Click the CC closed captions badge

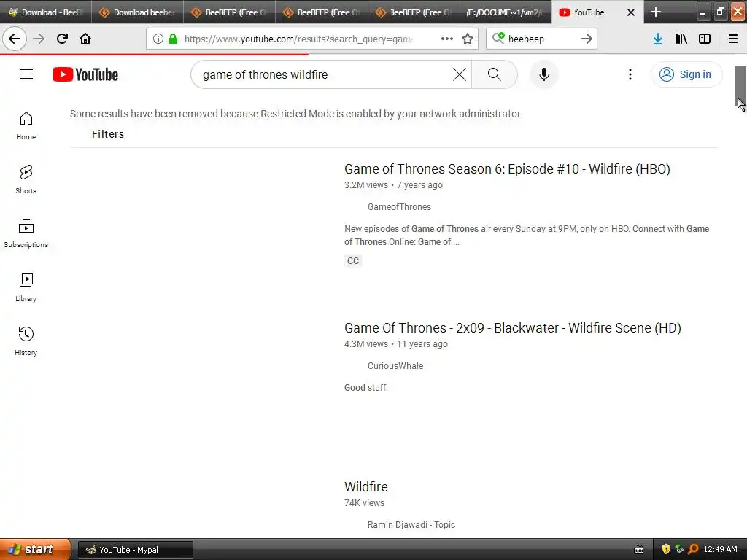pyautogui.click(x=353, y=261)
